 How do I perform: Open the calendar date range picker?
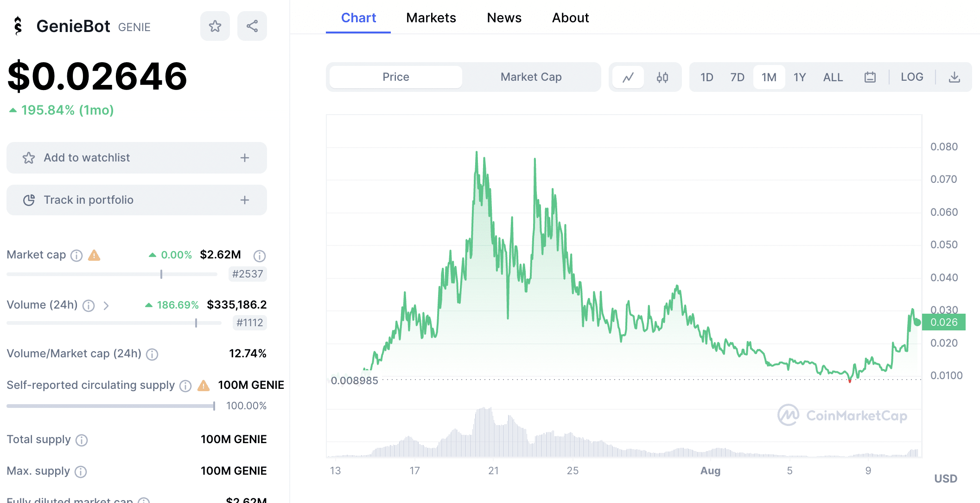point(870,77)
